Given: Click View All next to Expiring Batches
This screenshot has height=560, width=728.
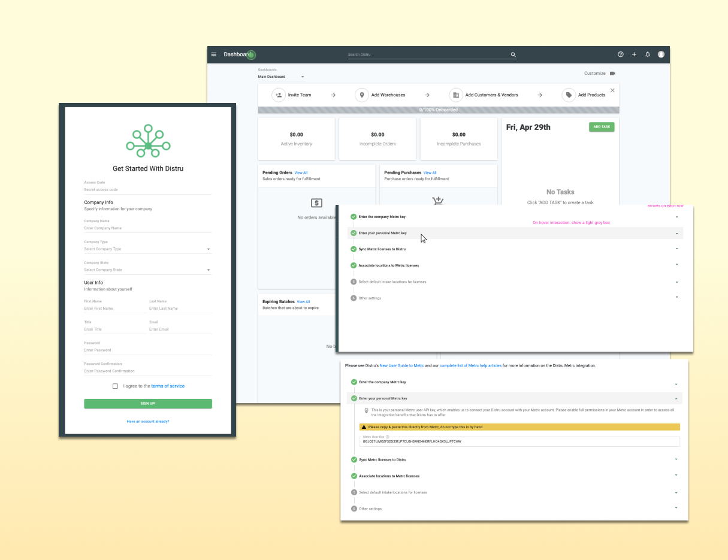Looking at the screenshot, I should point(304,302).
